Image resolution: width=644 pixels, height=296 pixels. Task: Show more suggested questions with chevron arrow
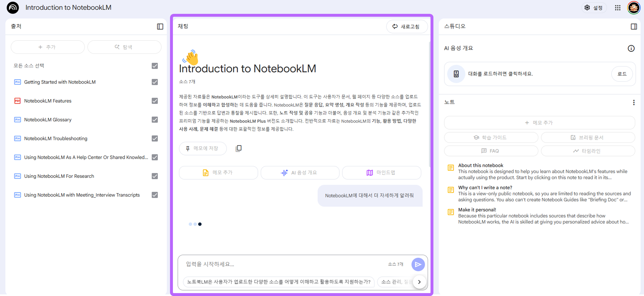pyautogui.click(x=419, y=282)
